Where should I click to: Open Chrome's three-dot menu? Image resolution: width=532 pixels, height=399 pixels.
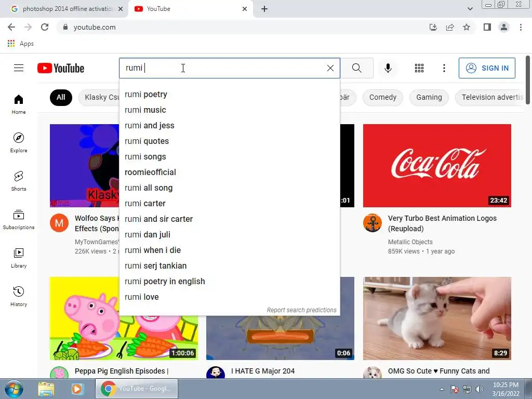pos(521,27)
